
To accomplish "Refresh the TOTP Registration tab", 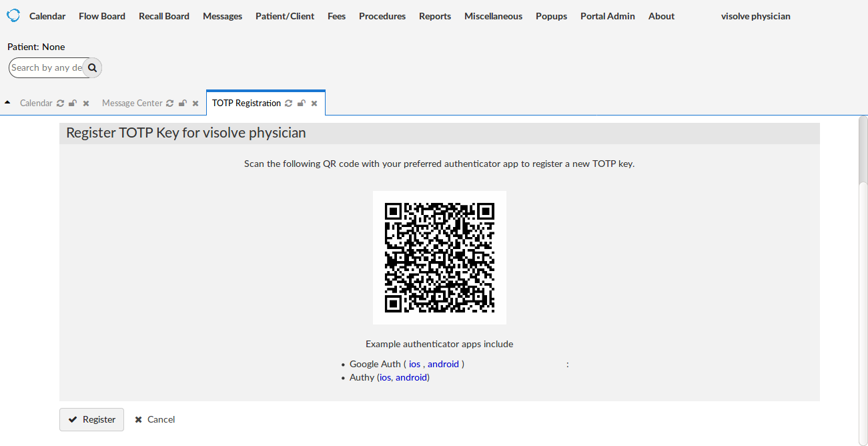I will (288, 103).
